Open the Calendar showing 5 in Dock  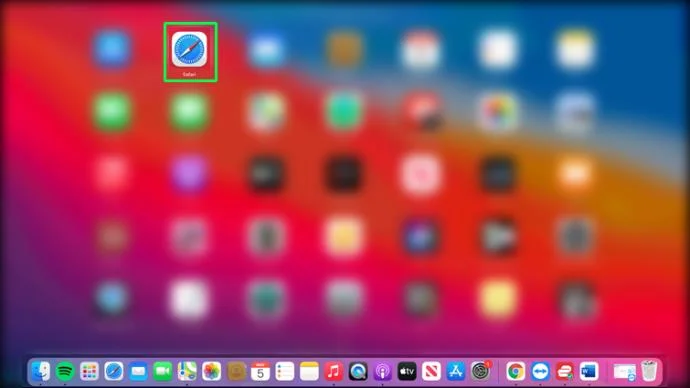pyautogui.click(x=261, y=372)
